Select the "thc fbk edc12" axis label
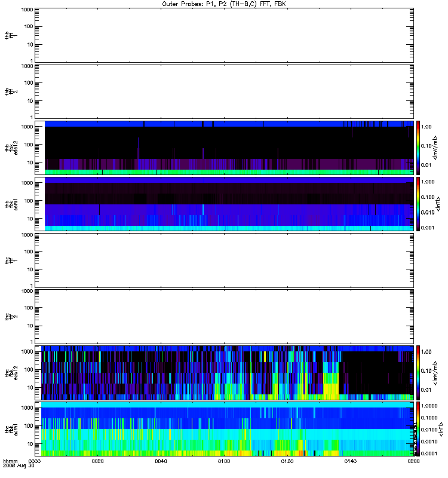Viewport: 448px width, 478px height. pos(11,373)
